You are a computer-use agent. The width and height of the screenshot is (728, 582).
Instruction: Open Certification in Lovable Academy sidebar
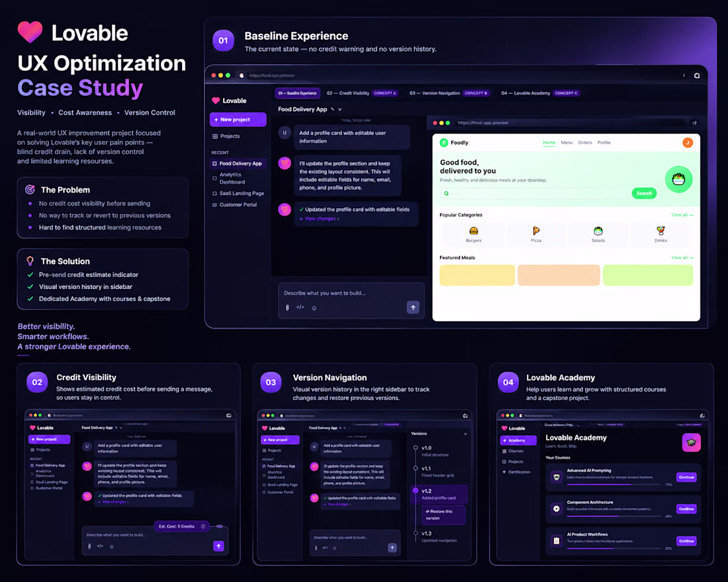516,472
